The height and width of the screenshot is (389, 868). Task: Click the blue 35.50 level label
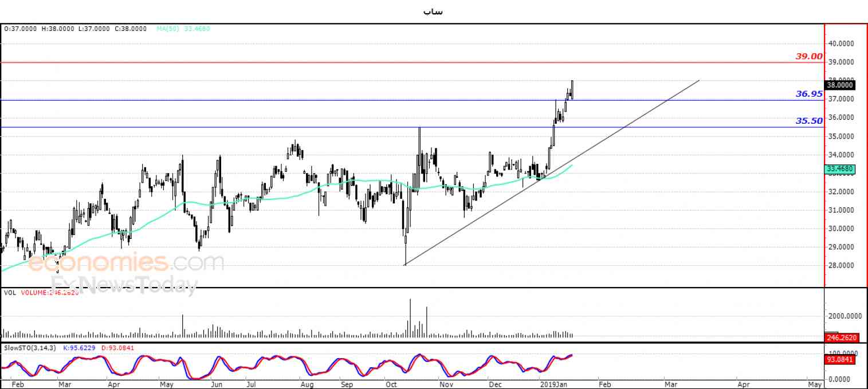pyautogui.click(x=809, y=121)
